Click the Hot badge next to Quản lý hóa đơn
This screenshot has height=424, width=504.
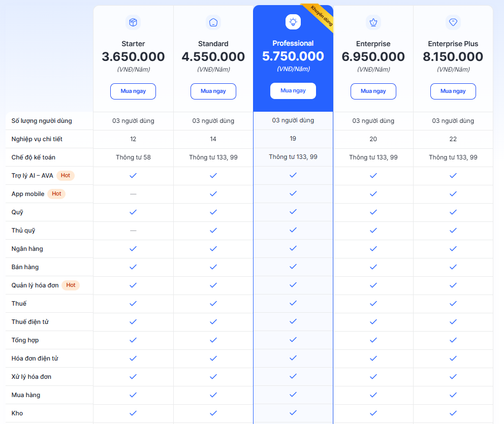coord(71,285)
